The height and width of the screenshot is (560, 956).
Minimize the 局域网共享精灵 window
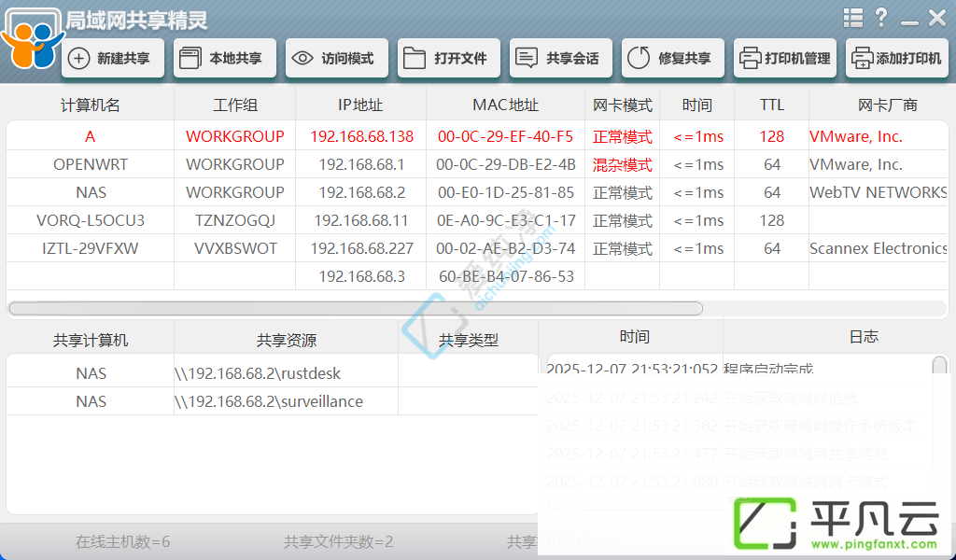909,22
